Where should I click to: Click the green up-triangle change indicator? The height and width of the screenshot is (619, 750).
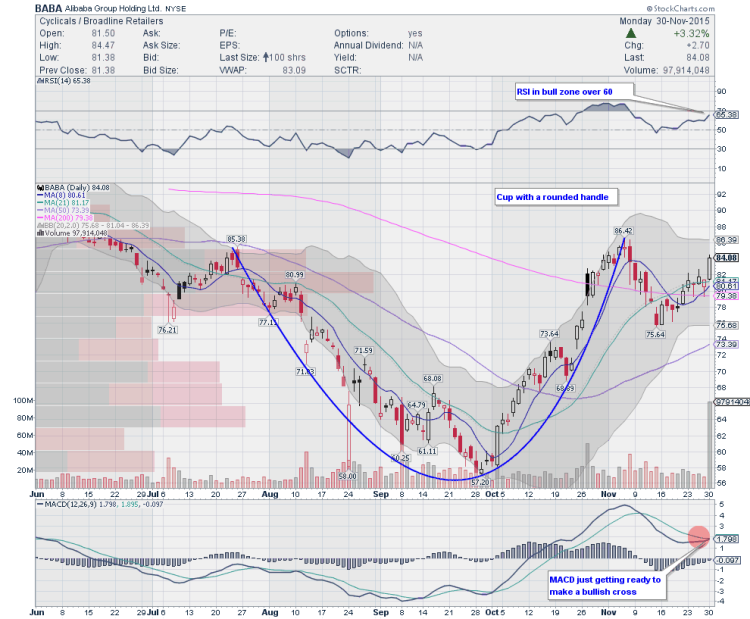click(x=631, y=33)
